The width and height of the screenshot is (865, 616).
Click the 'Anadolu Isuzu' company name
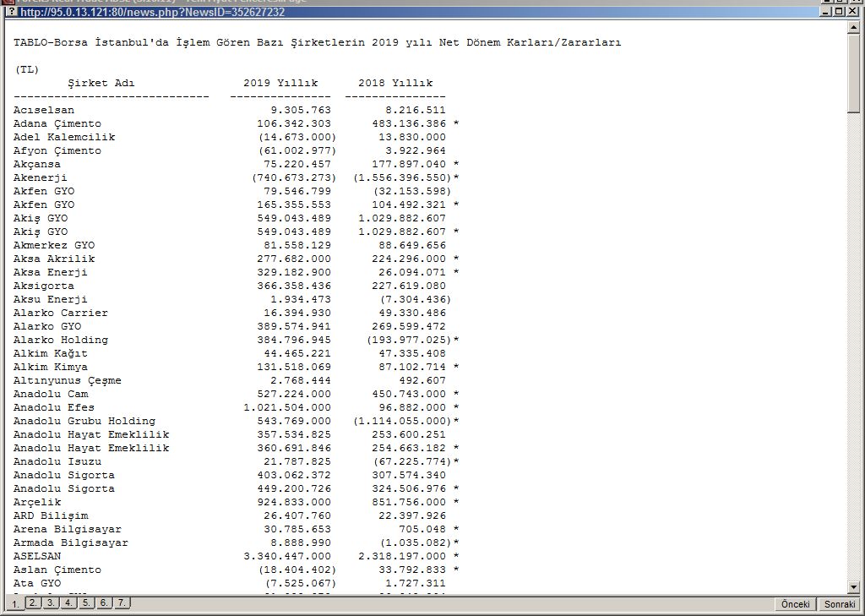pos(57,461)
